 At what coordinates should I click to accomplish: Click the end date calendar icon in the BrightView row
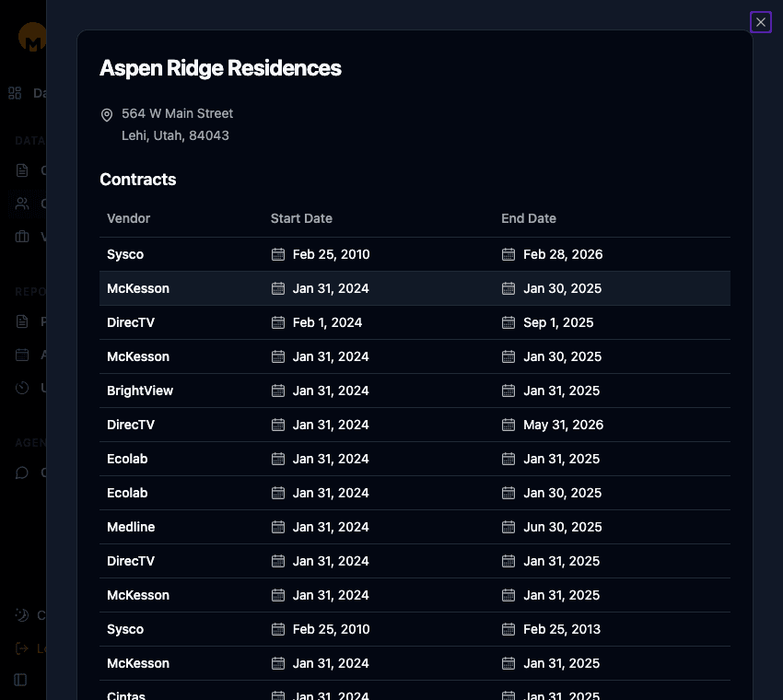pyautogui.click(x=508, y=391)
